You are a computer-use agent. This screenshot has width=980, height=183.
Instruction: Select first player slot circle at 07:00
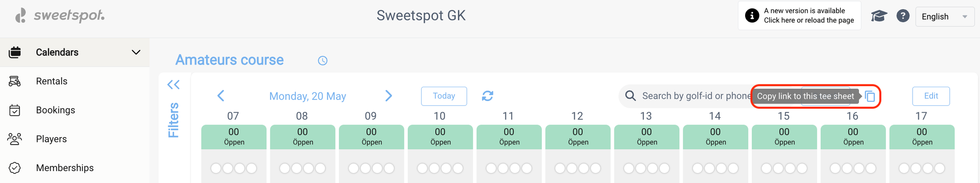pyautogui.click(x=216, y=168)
